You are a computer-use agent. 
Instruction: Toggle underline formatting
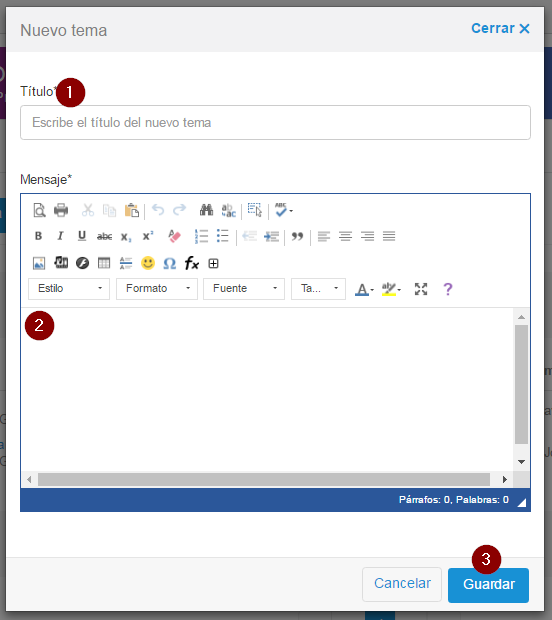tap(82, 236)
